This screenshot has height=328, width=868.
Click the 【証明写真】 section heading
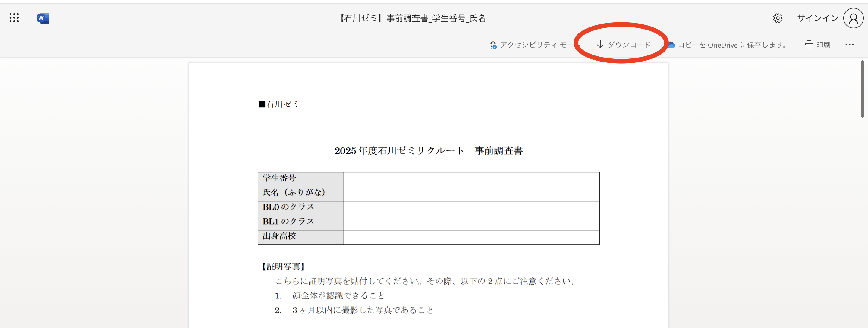tap(283, 266)
